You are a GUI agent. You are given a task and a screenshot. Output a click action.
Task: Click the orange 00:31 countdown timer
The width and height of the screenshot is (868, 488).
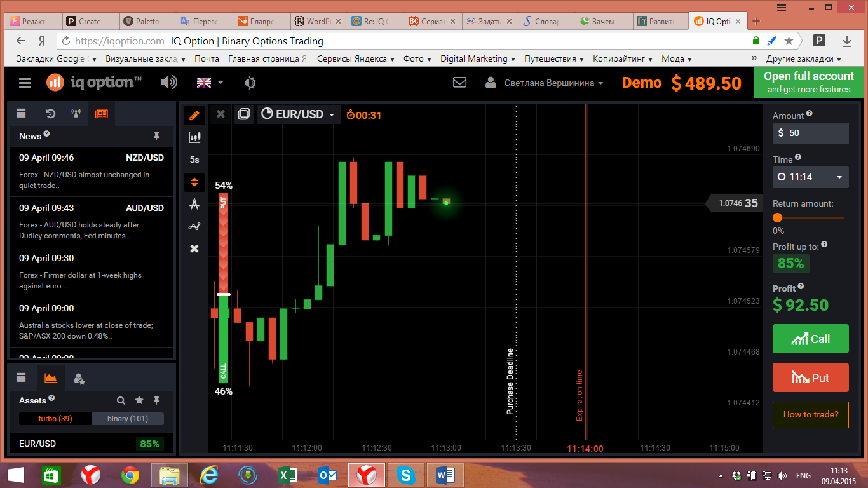point(363,115)
